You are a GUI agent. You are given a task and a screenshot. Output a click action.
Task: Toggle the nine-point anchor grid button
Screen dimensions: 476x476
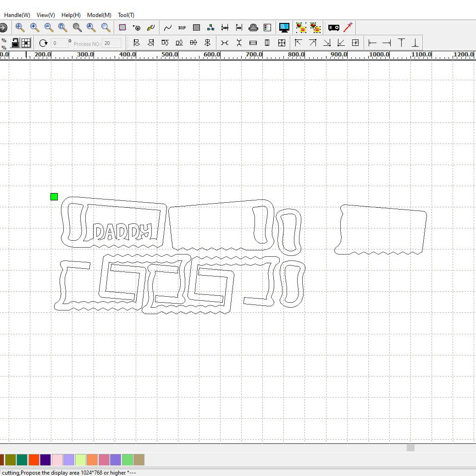[x=26, y=43]
